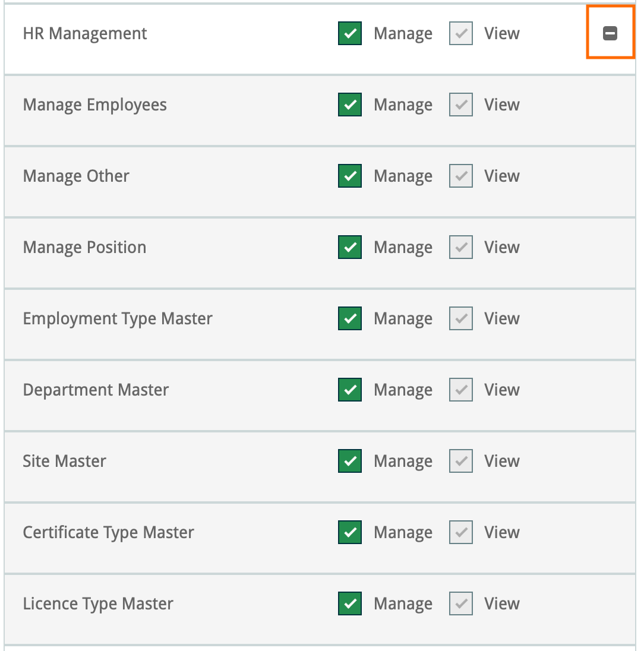The image size is (644, 651).
Task: Toggle View checkbox for Department Master
Action: [460, 390]
